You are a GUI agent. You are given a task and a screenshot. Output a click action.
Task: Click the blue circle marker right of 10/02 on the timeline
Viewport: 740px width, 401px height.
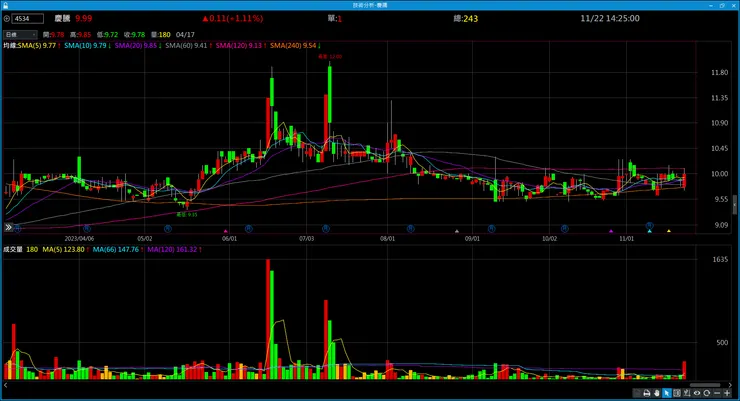[x=564, y=229]
